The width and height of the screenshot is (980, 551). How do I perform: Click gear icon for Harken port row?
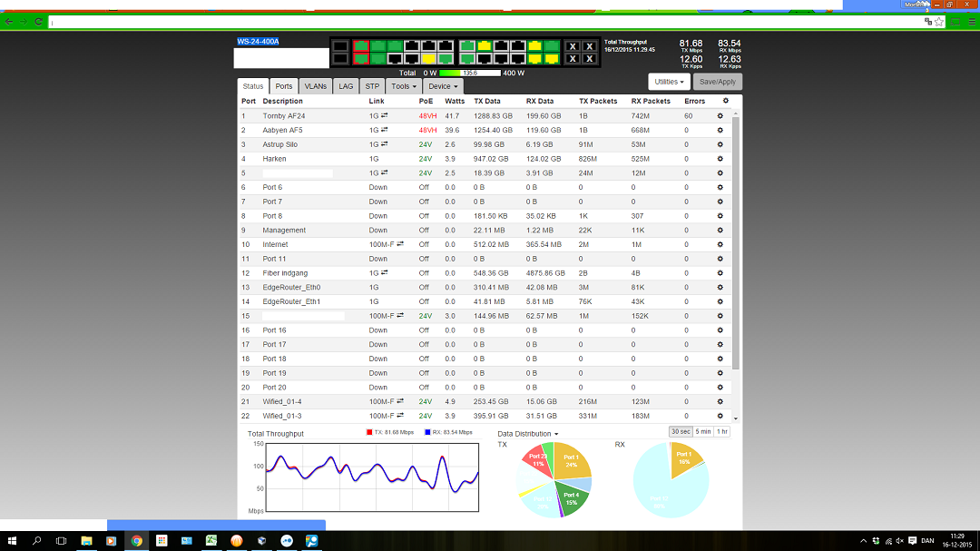coord(720,159)
